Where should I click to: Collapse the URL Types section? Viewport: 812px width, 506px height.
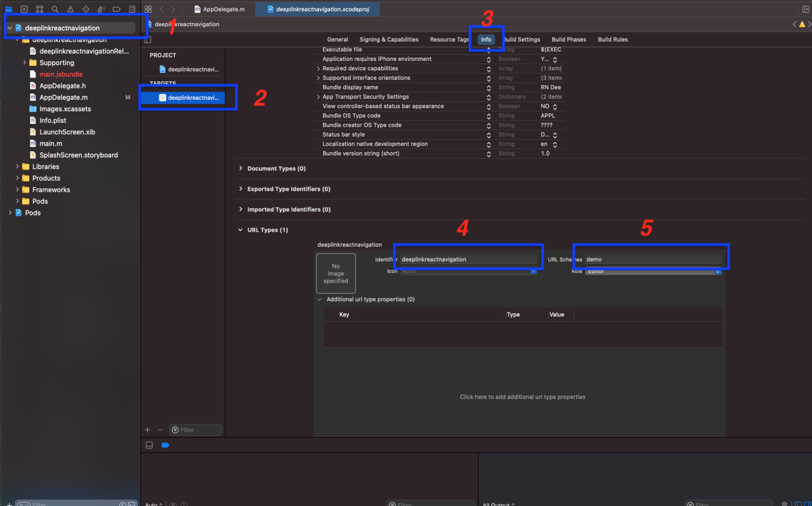(240, 230)
